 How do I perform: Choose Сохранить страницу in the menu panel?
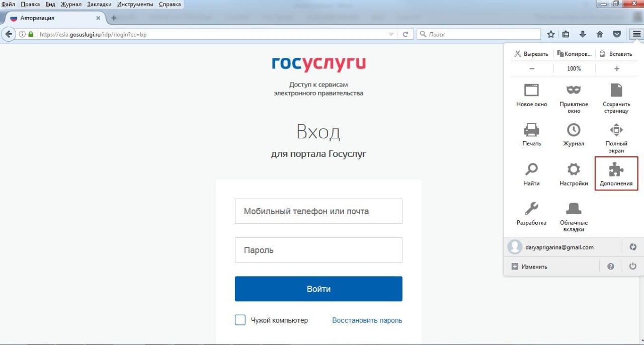coord(616,98)
